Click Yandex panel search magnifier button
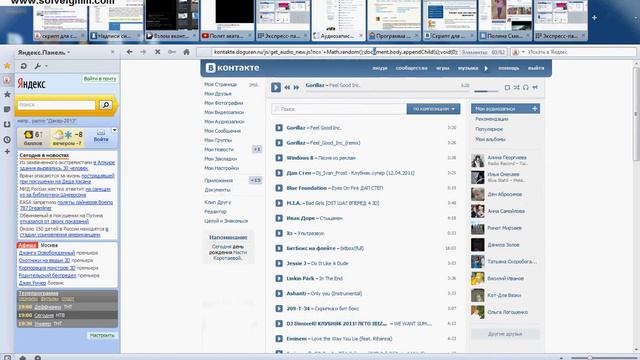The width and height of the screenshot is (640, 360). (105, 105)
